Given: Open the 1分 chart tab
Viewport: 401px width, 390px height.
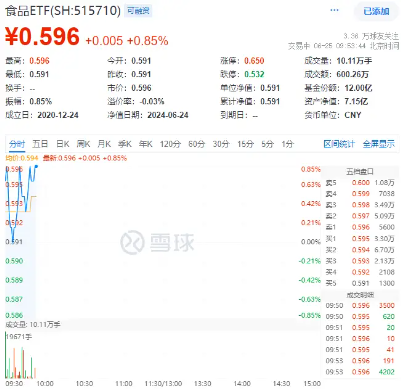Looking at the screenshot, I should (287, 144).
